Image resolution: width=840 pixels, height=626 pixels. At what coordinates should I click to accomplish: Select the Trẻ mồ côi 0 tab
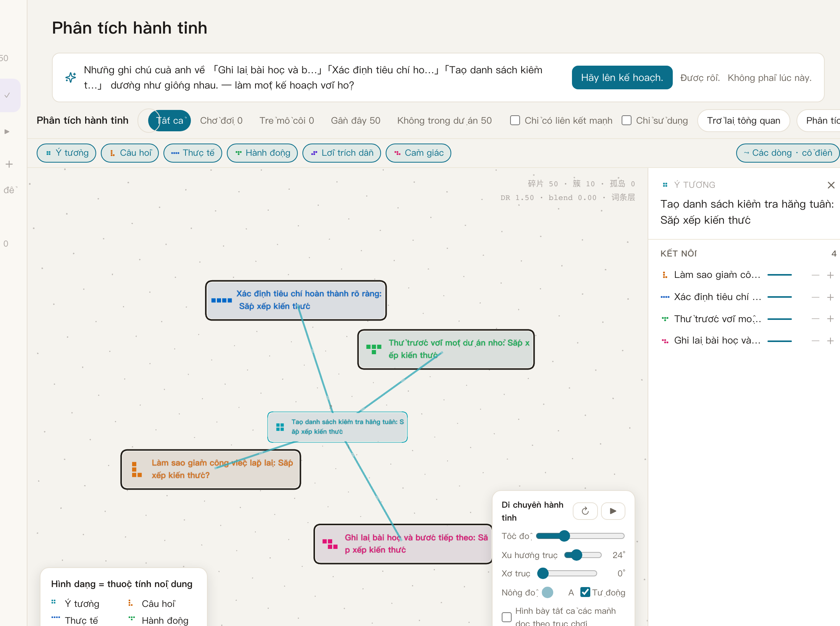click(x=287, y=121)
